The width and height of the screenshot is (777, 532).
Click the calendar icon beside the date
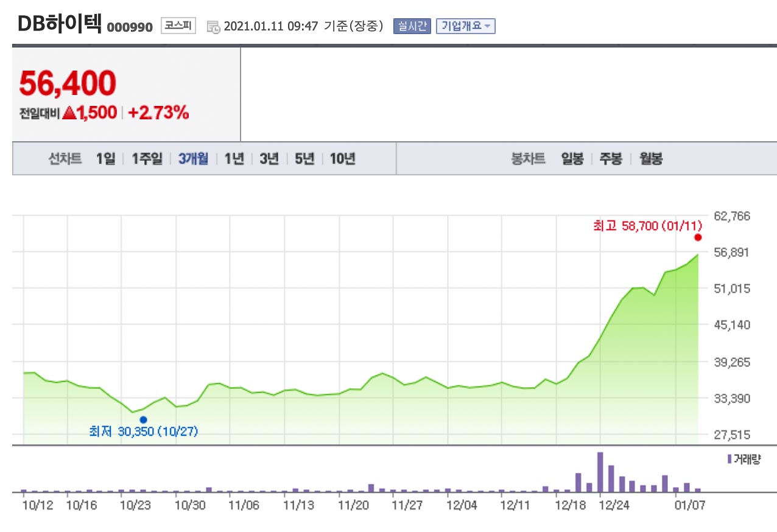[x=213, y=27]
